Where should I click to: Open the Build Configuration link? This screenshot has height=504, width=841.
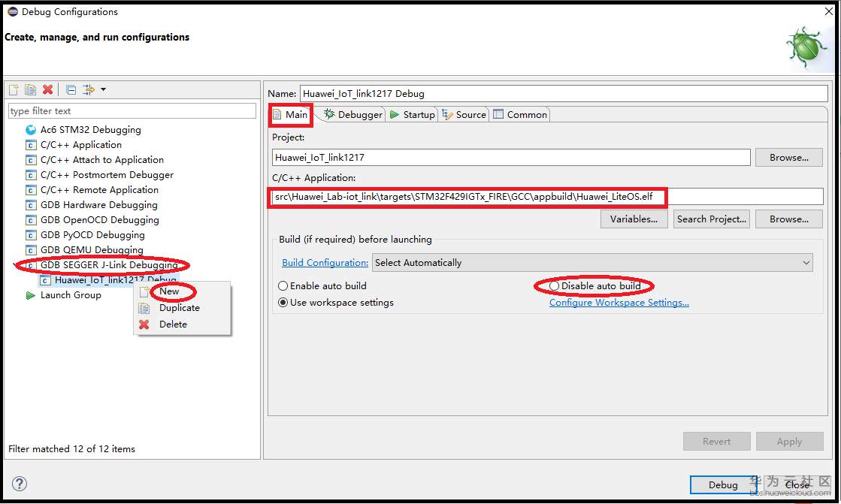[325, 263]
